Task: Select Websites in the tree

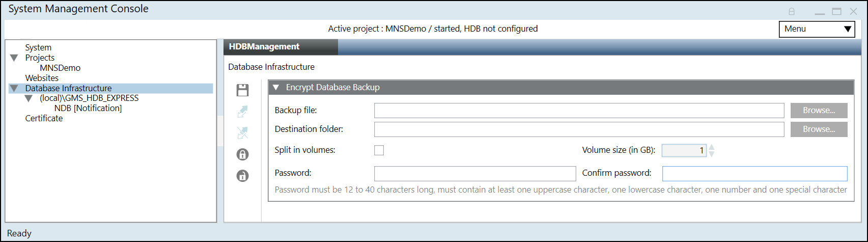Action: (42, 78)
